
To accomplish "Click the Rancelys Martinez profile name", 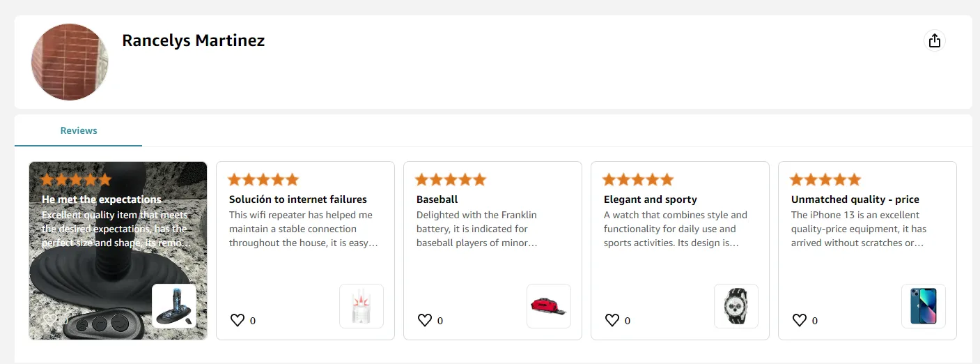I will pos(194,40).
